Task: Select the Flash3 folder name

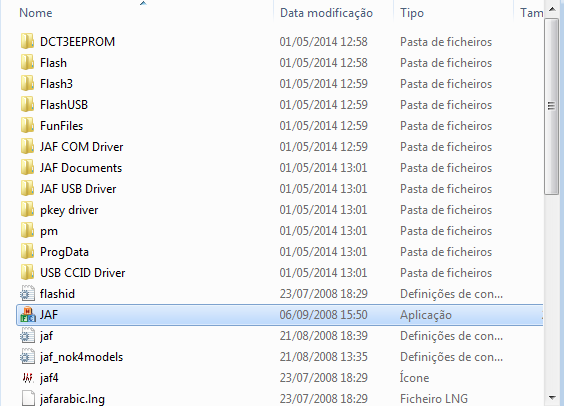Action: (56, 84)
